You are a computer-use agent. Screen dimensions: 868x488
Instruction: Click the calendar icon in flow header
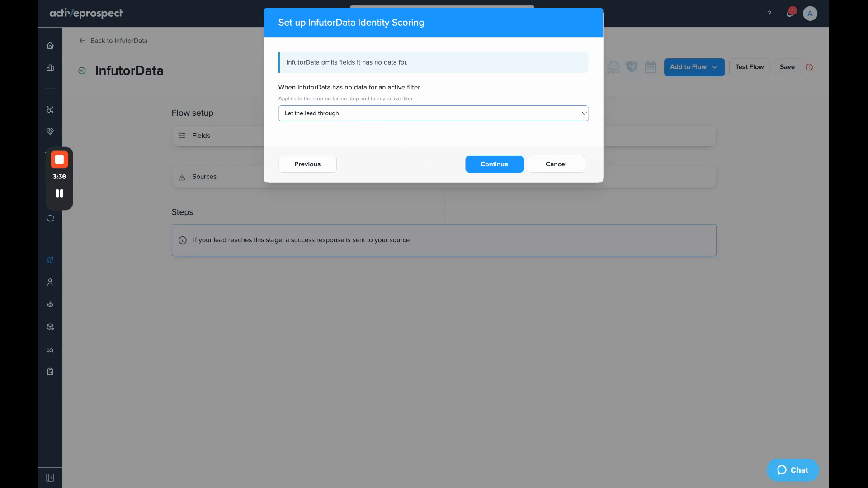click(651, 67)
